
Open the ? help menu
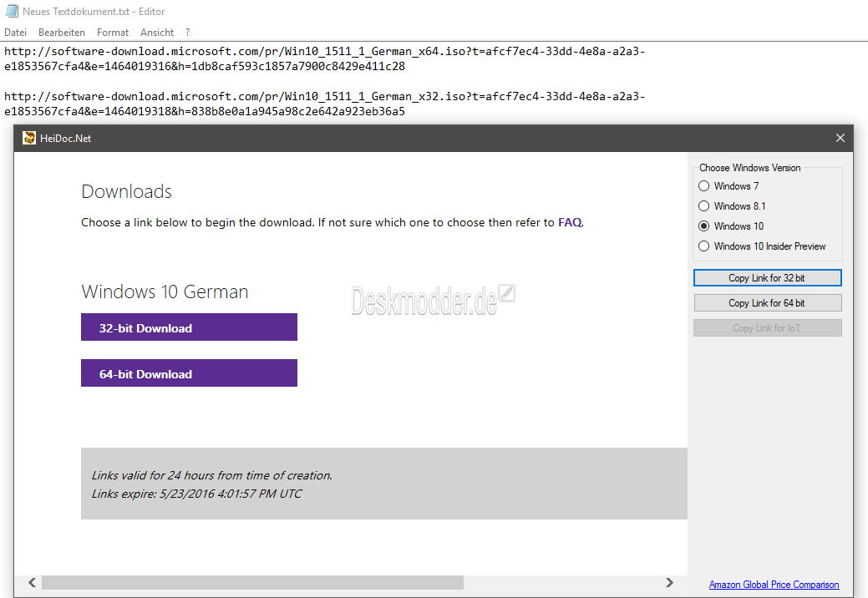point(188,33)
